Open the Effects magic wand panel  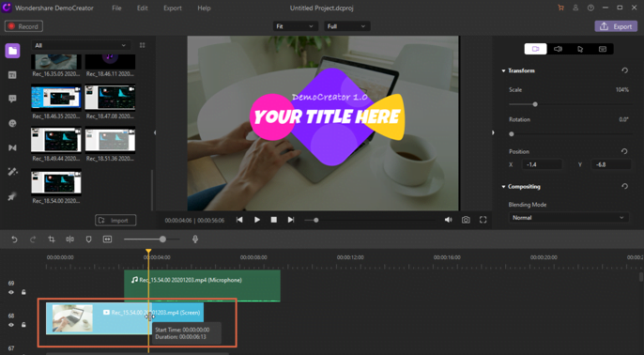click(12, 172)
